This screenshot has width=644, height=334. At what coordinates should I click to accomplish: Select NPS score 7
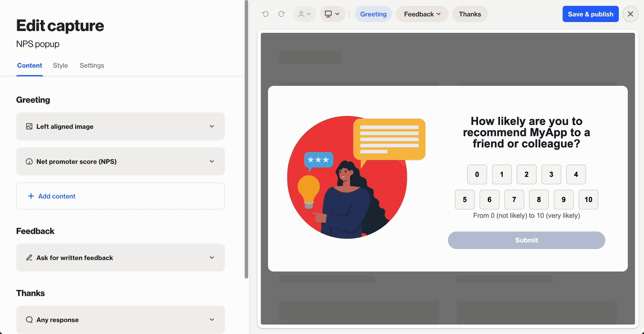click(514, 200)
